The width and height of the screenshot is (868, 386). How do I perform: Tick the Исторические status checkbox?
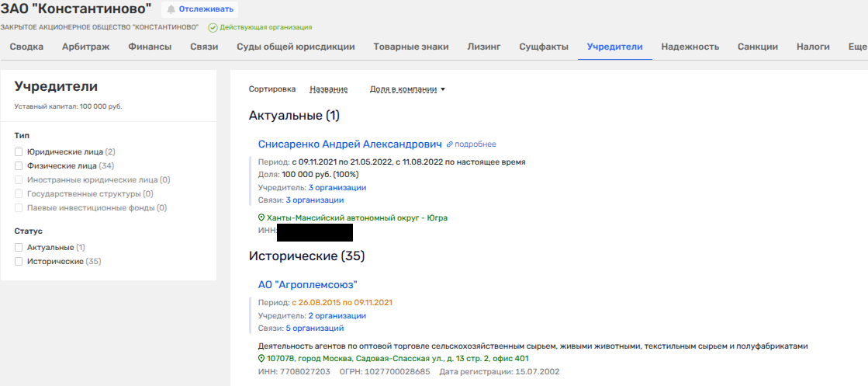[x=19, y=262]
